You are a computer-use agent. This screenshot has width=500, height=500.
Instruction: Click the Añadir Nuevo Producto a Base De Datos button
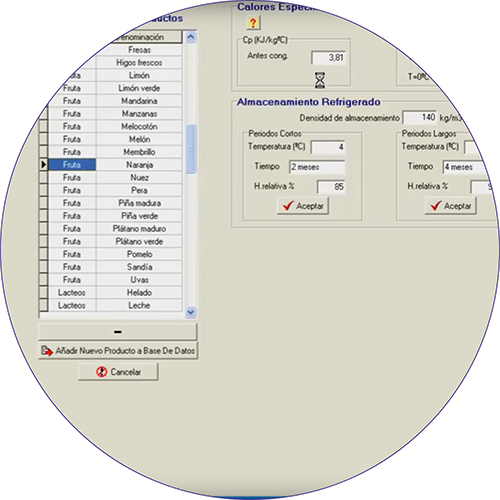[118, 351]
